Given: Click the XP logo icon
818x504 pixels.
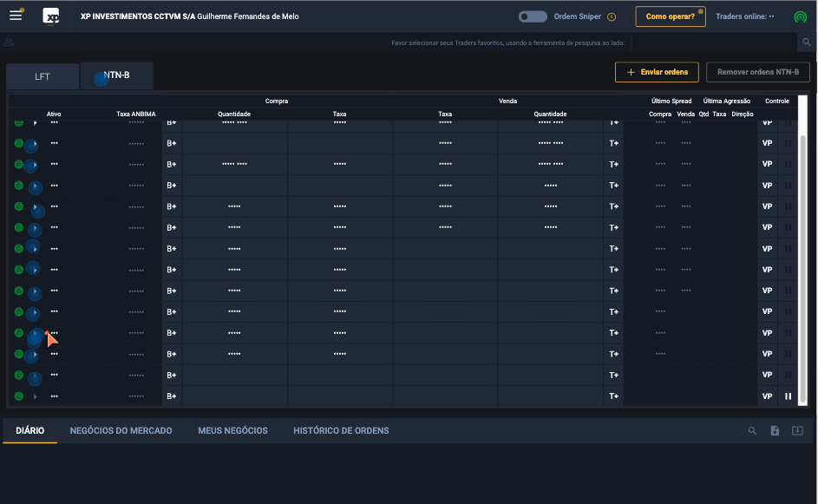Looking at the screenshot, I should pyautogui.click(x=51, y=16).
